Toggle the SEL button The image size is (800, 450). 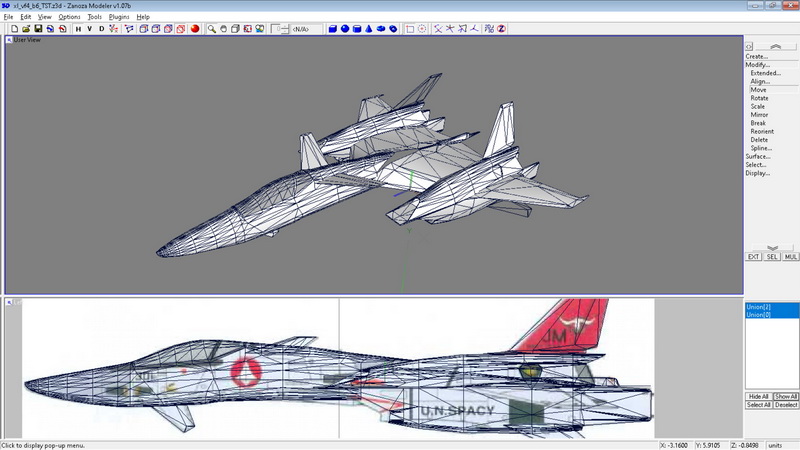772,257
